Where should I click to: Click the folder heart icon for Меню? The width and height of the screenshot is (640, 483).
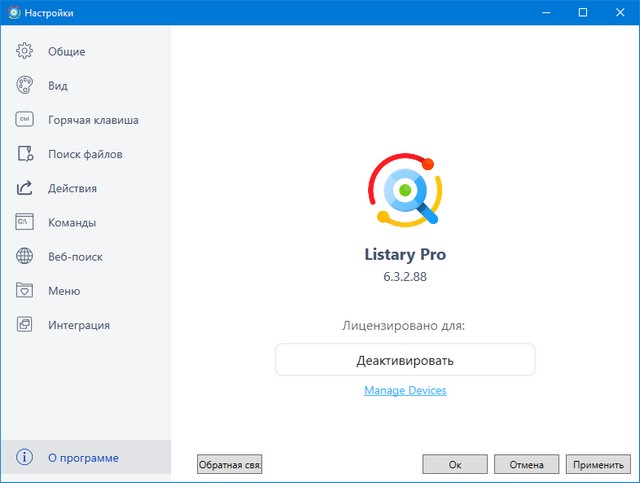click(x=25, y=291)
